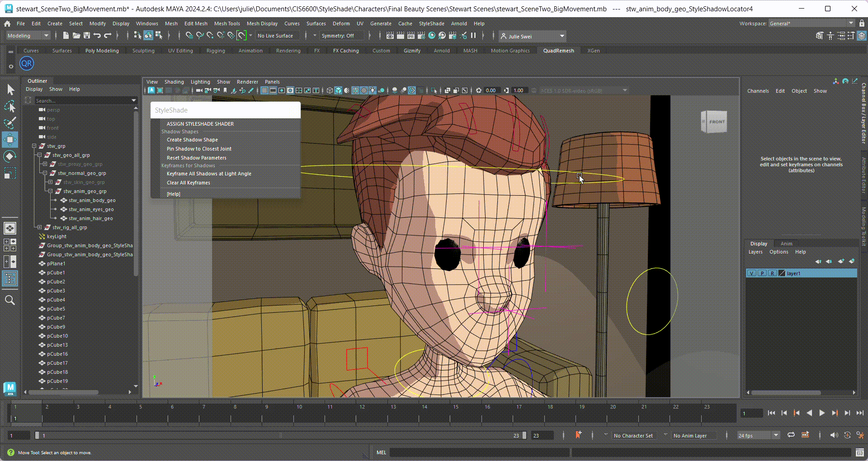Switch to the Rigging shelf tab

click(x=216, y=51)
